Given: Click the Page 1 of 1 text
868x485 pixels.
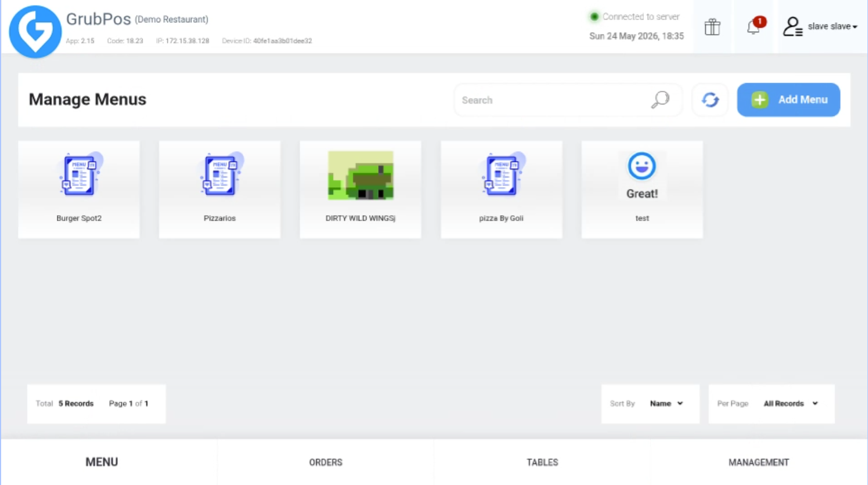Looking at the screenshot, I should pyautogui.click(x=128, y=404).
